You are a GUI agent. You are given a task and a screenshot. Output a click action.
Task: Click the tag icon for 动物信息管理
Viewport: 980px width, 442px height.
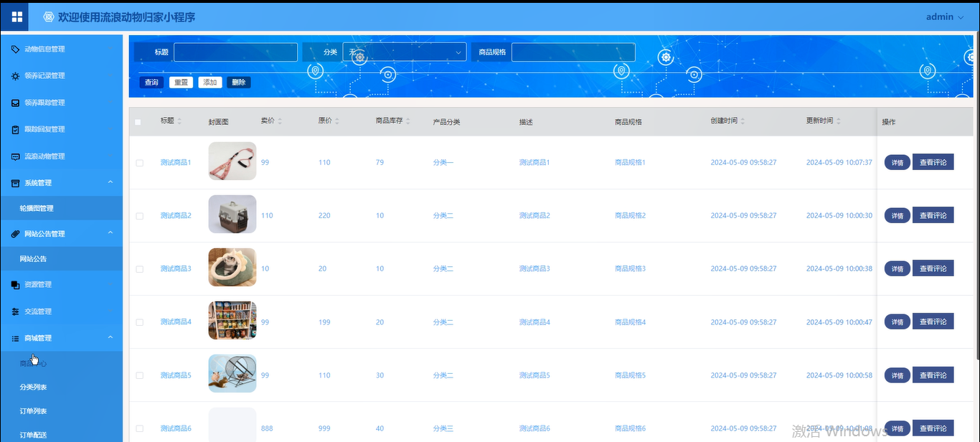coord(16,50)
